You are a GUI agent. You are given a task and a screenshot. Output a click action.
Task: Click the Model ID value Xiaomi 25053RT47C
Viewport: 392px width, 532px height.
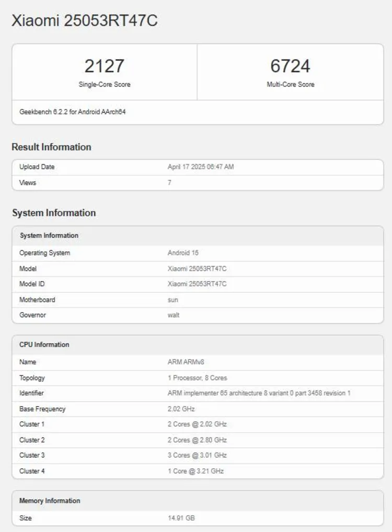click(x=197, y=284)
